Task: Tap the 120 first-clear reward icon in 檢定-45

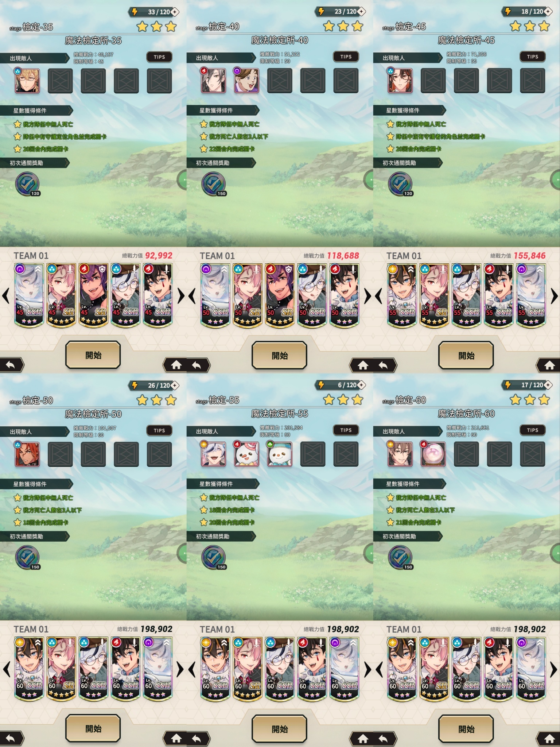Action: 400,184
